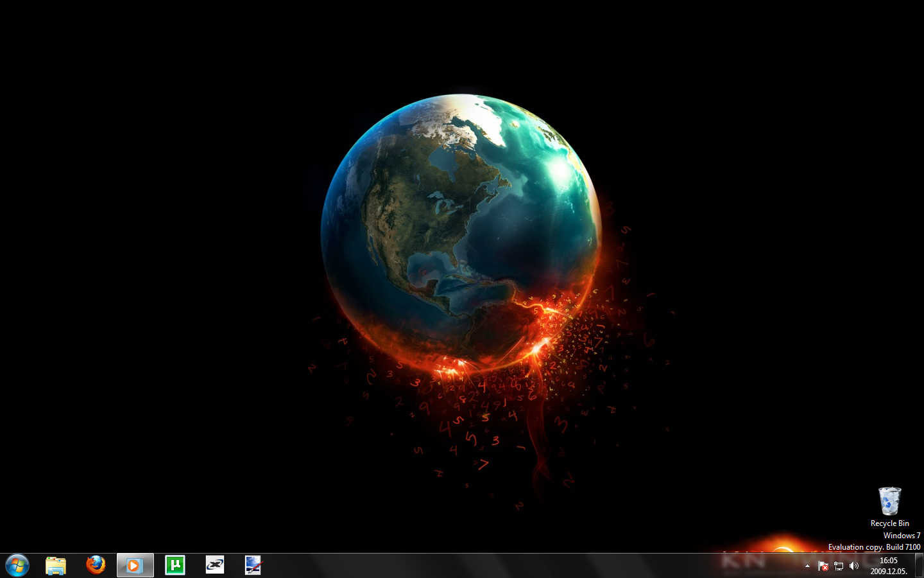
Task: Launch Firefox from the taskbar
Action: 96,565
